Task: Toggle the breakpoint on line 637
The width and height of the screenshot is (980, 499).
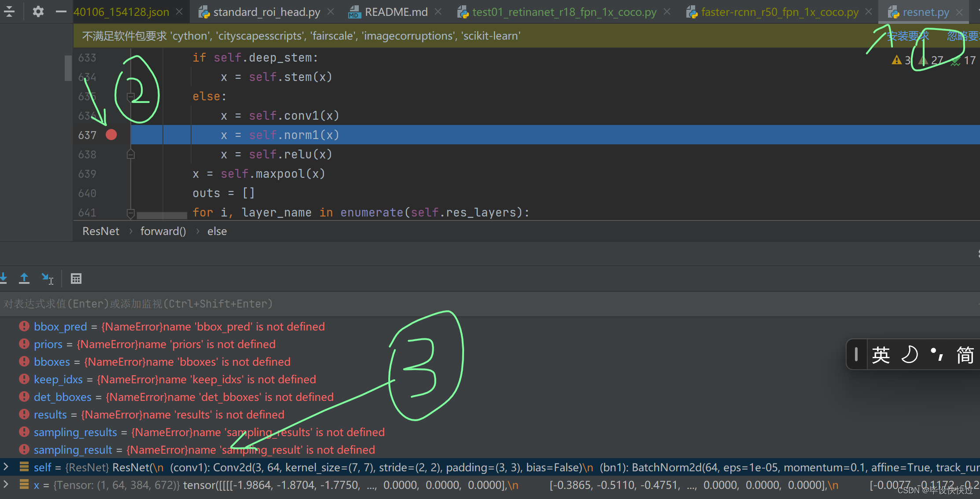Action: point(111,135)
